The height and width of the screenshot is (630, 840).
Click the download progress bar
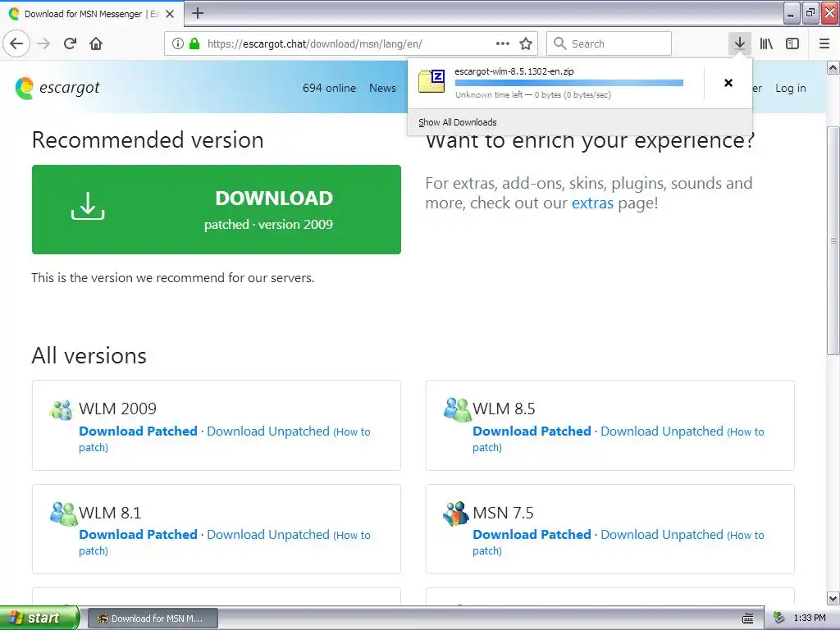click(569, 83)
